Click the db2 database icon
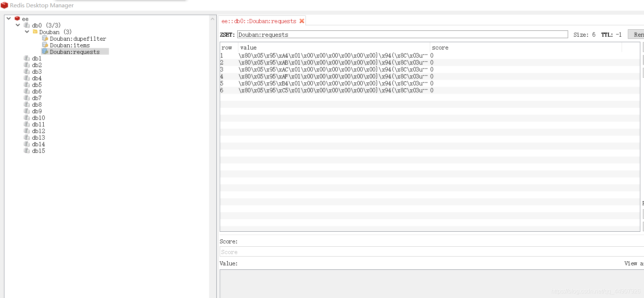Screen dimensions: 644x298 pos(27,65)
